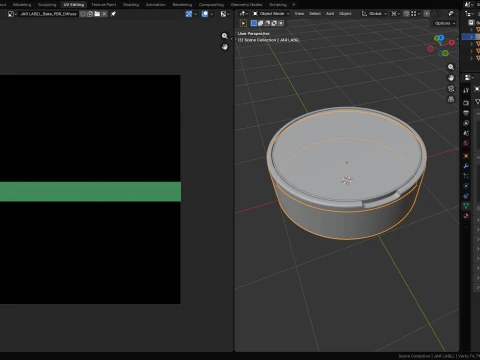480x360 pixels.
Task: Open the Object properties tab
Action: tap(466, 156)
